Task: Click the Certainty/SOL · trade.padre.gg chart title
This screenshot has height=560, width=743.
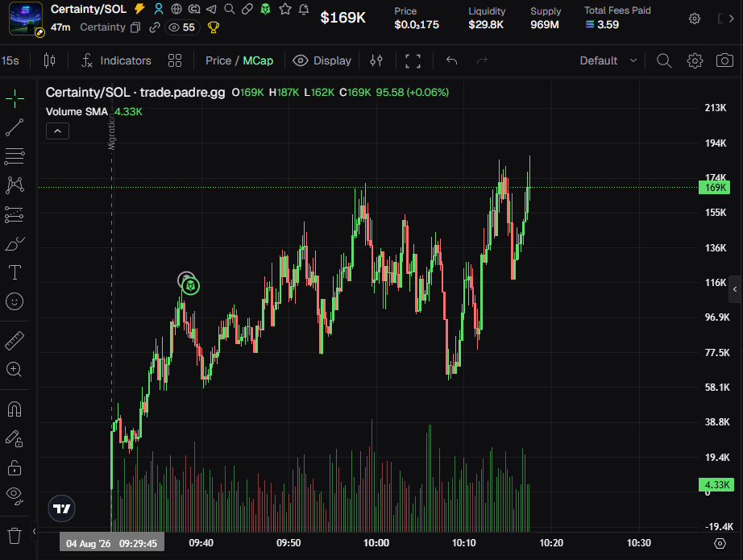Action: pyautogui.click(x=135, y=92)
